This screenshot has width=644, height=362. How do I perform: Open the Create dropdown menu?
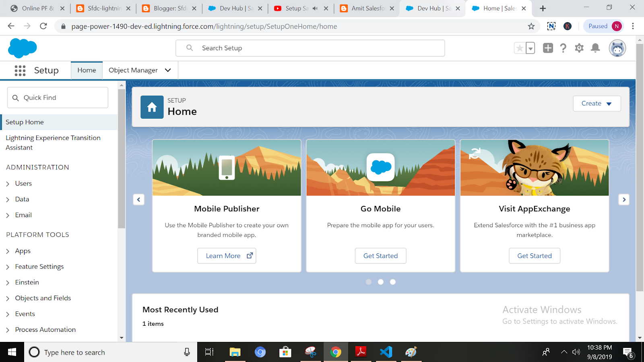[x=597, y=103]
